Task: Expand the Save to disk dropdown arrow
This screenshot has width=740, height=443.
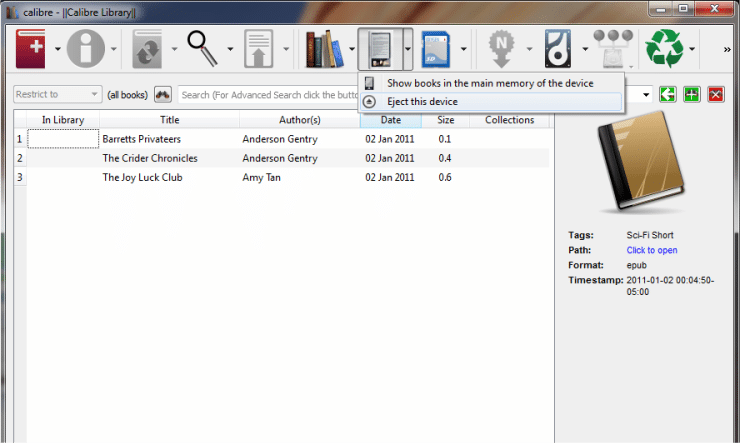Action: click(x=585, y=49)
